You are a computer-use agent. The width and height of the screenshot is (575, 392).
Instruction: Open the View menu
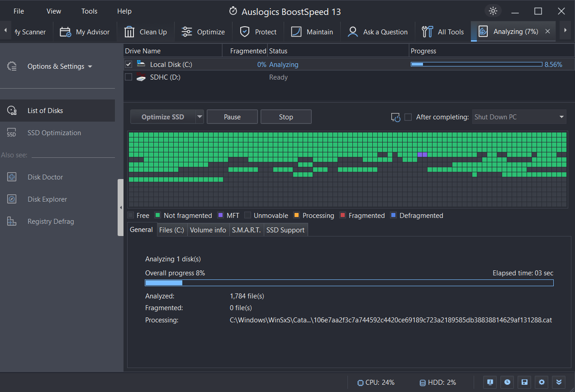54,11
